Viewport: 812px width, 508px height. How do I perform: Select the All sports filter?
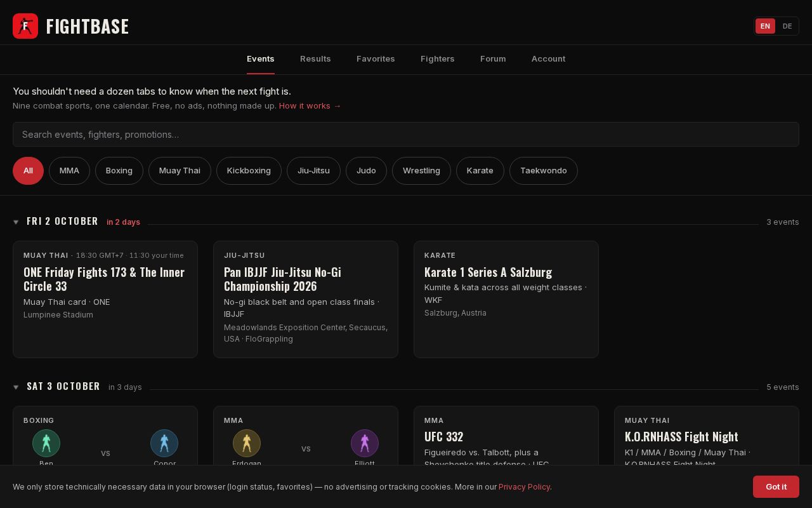[28, 171]
